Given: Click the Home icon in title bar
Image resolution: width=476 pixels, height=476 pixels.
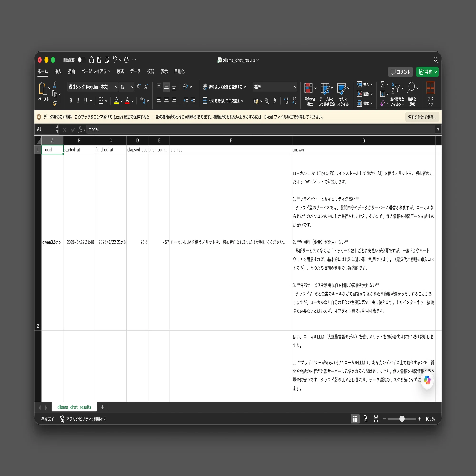Looking at the screenshot, I should pyautogui.click(x=91, y=60).
